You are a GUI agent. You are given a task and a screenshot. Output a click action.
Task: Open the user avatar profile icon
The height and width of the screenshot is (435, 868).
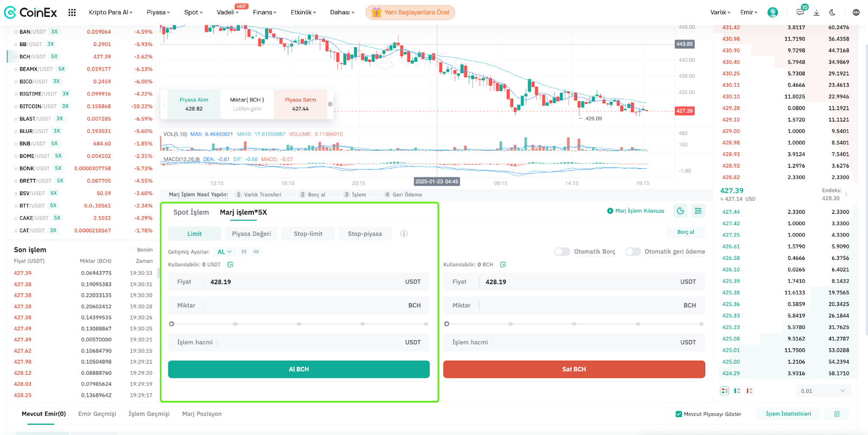tap(773, 12)
